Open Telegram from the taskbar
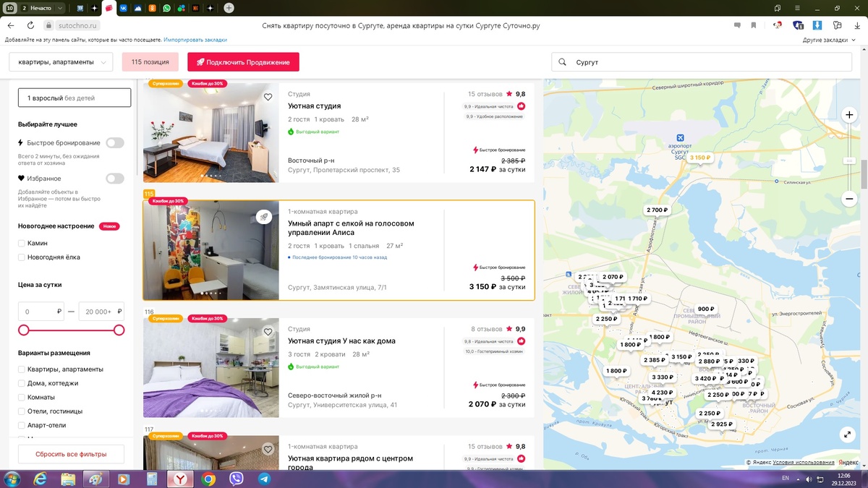The height and width of the screenshot is (488, 868). tap(264, 479)
